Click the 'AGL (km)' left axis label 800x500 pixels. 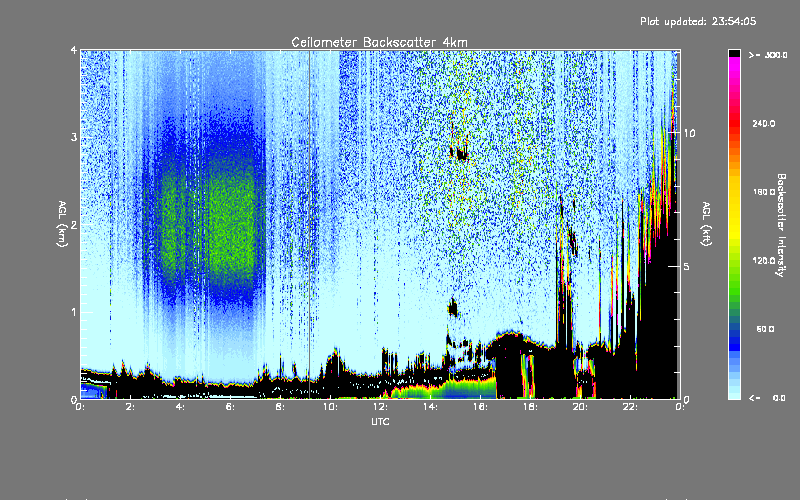point(62,224)
